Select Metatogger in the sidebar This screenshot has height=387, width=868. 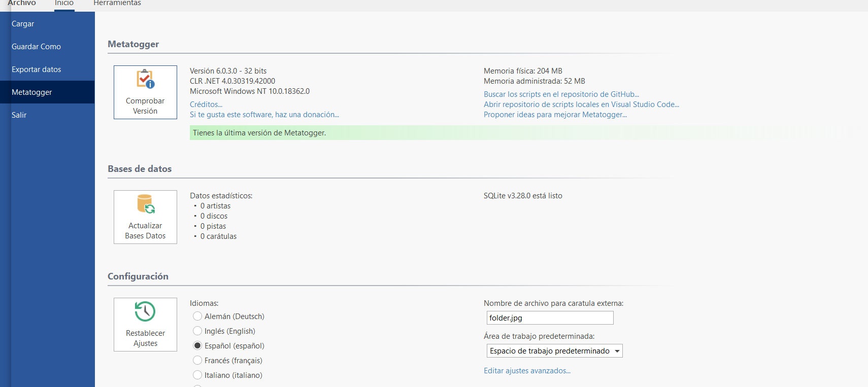pyautogui.click(x=47, y=92)
